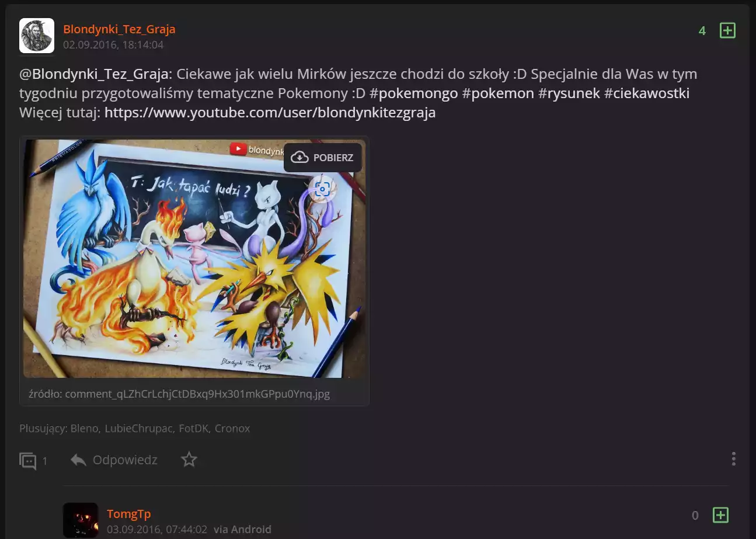Open LubieChrupac's profile from upvoters list
Screen dimensions: 756x539
coord(140,429)
